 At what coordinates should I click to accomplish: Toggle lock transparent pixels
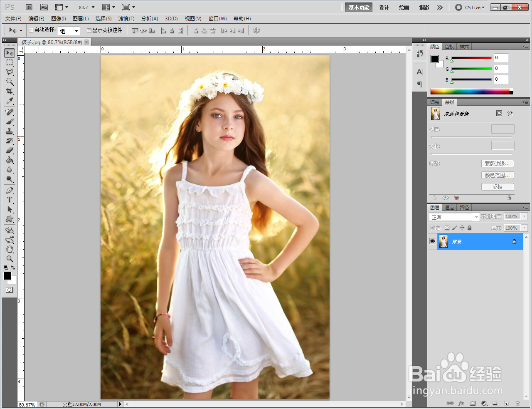coord(447,228)
